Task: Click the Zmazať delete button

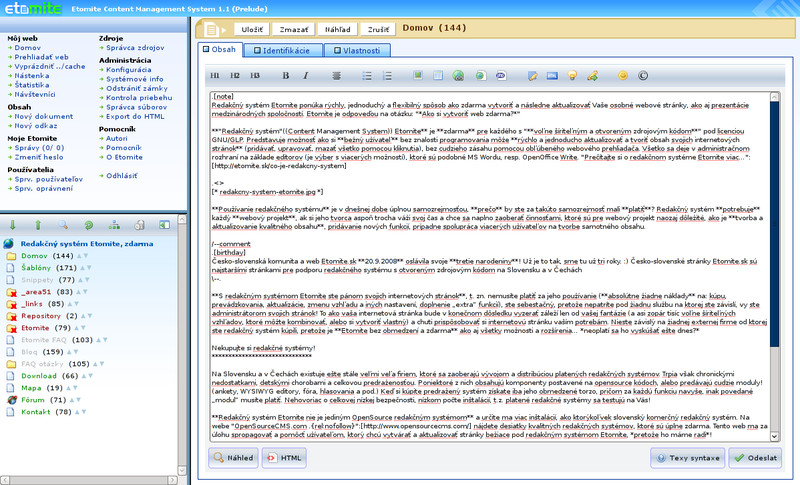Action: pyautogui.click(x=293, y=30)
